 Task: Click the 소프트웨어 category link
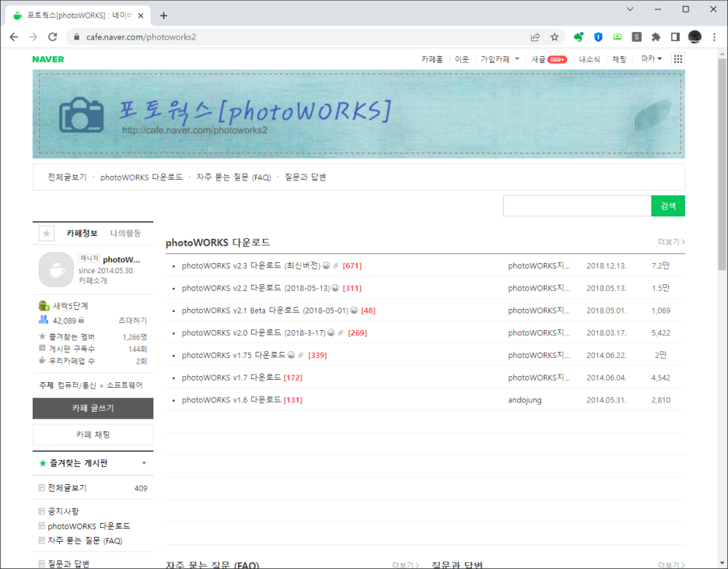point(124,385)
